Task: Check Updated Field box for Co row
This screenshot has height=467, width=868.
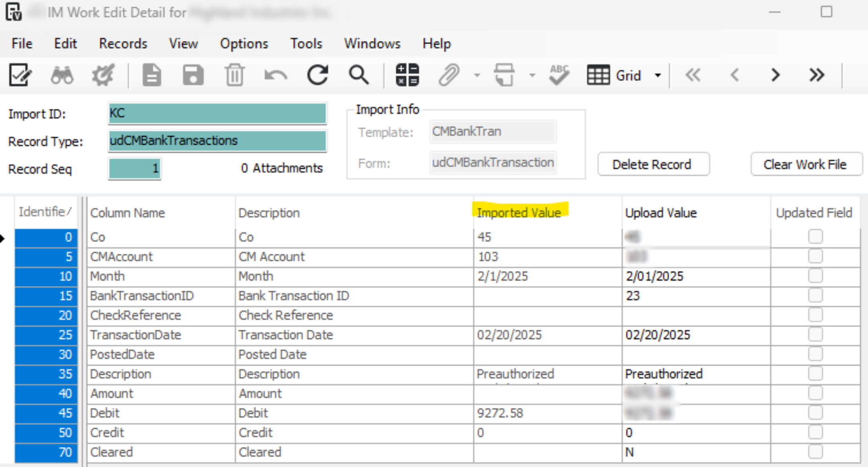Action: (815, 237)
